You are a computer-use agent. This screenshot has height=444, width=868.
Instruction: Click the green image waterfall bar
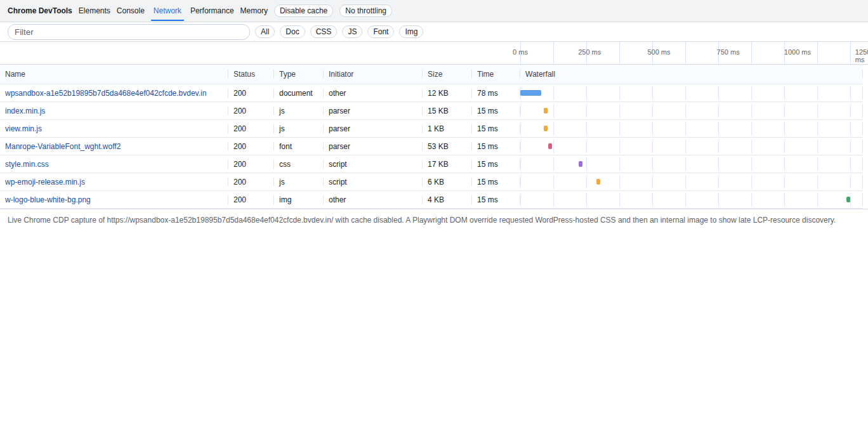[x=848, y=200]
